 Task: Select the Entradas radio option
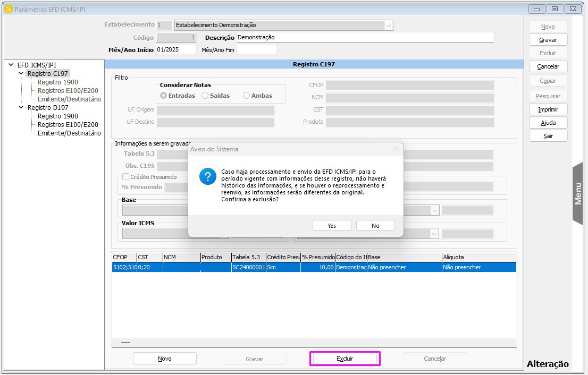click(164, 96)
